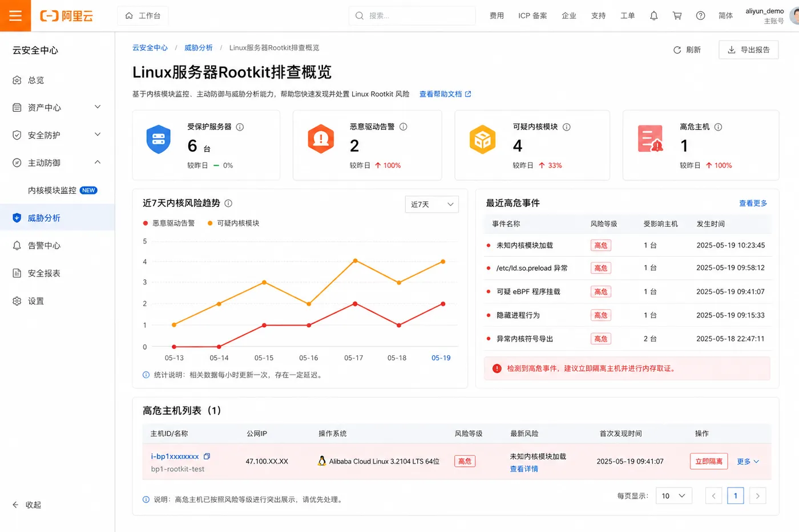Open the notification bell in header
799x532 pixels.
(x=654, y=16)
